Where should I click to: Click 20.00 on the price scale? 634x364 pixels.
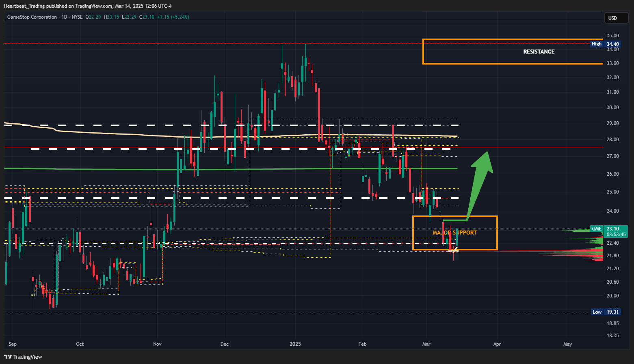pyautogui.click(x=612, y=296)
